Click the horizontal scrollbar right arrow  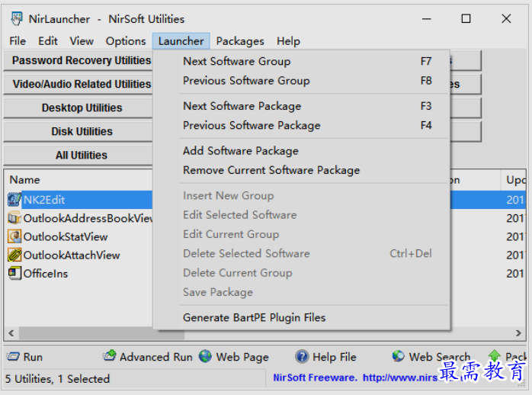518,333
